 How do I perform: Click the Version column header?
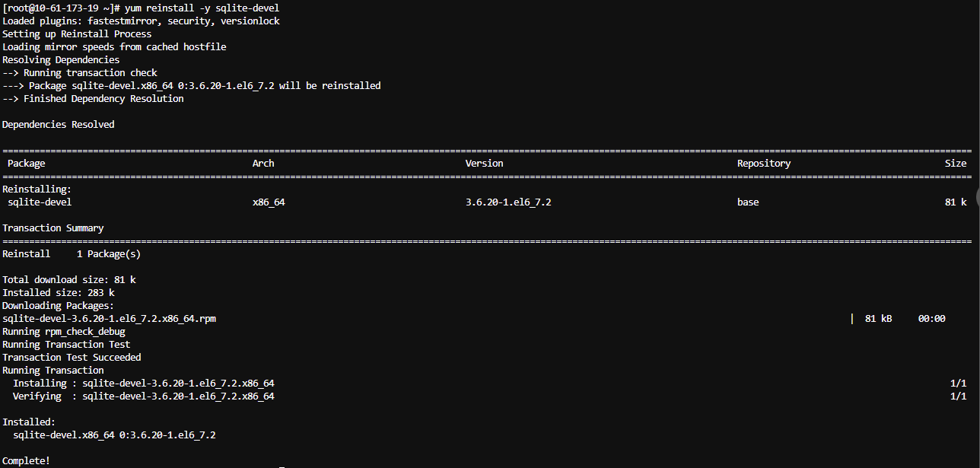pos(484,163)
